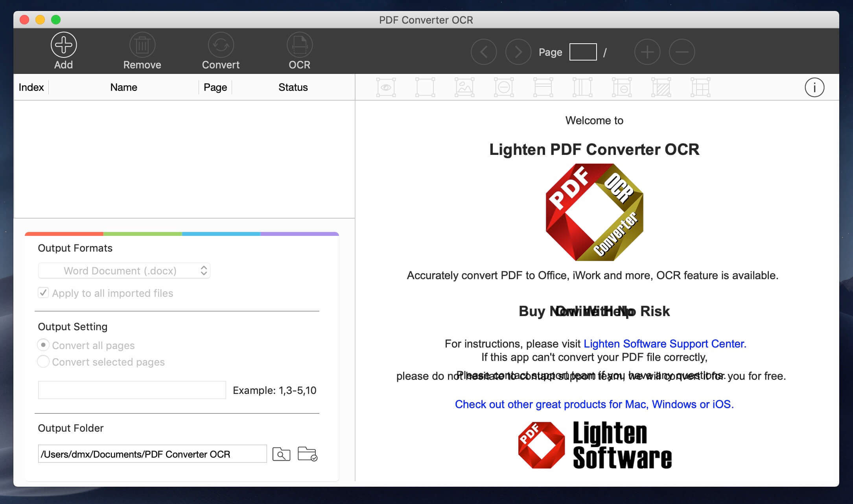Select the remove table cell tool
Image resolution: width=853 pixels, height=504 pixels.
click(622, 87)
